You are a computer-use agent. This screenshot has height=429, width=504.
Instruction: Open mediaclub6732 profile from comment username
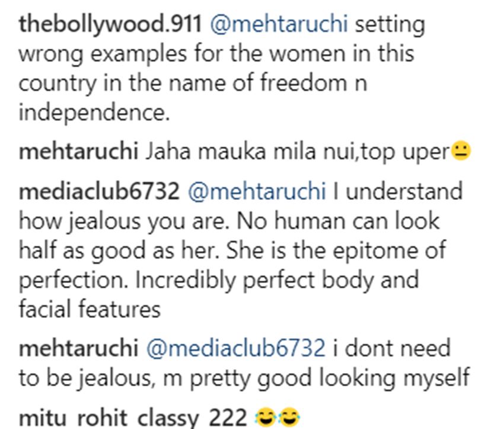point(98,192)
